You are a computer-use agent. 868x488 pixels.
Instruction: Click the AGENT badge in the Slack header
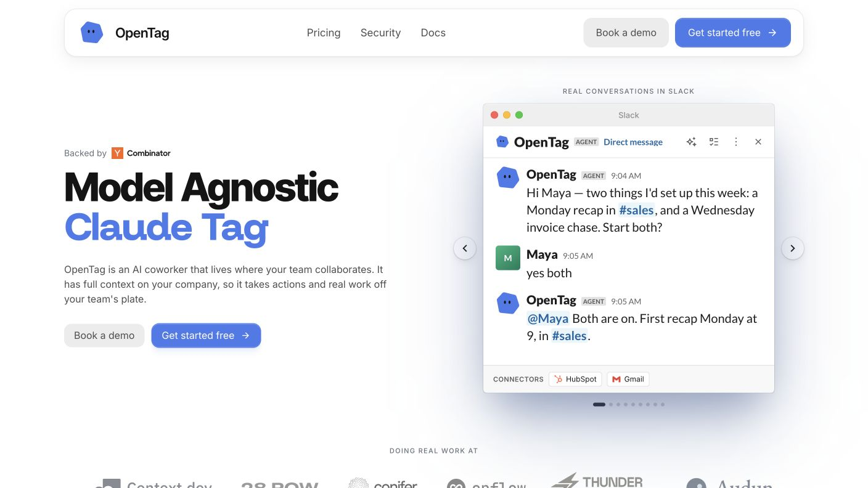pyautogui.click(x=586, y=142)
